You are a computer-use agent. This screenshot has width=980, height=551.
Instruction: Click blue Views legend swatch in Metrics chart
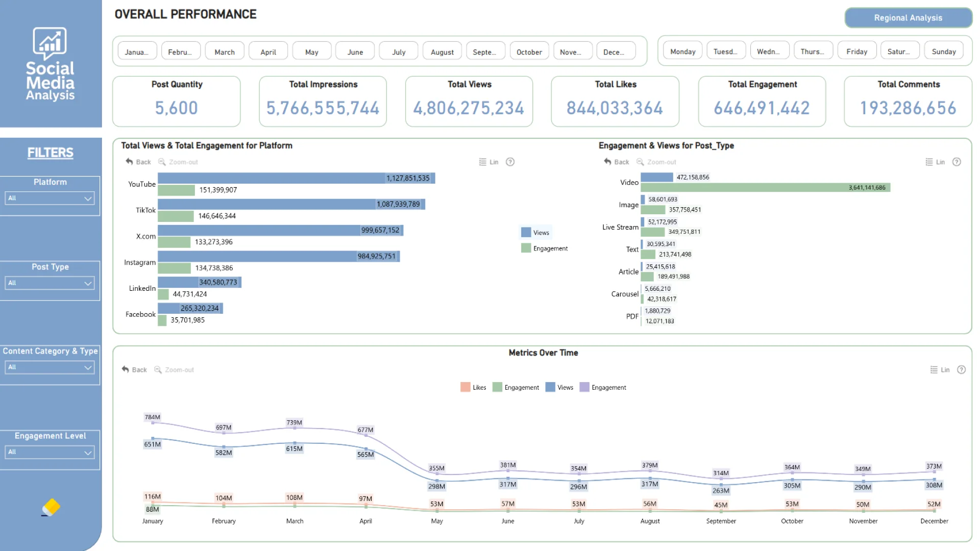(550, 387)
